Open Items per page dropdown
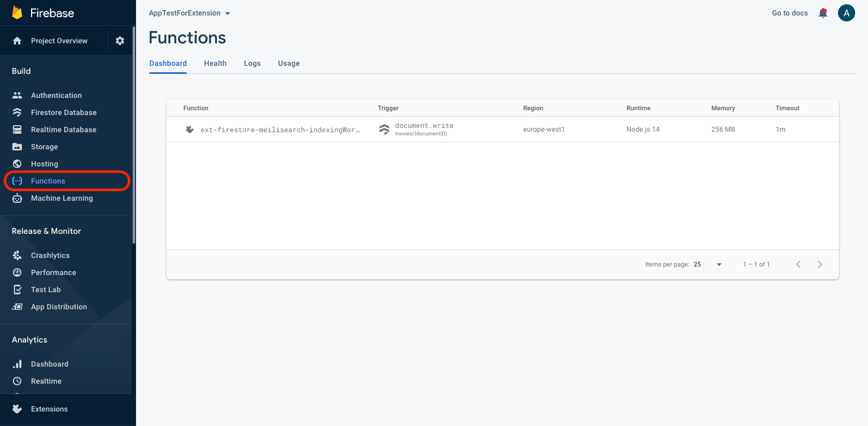 708,264
